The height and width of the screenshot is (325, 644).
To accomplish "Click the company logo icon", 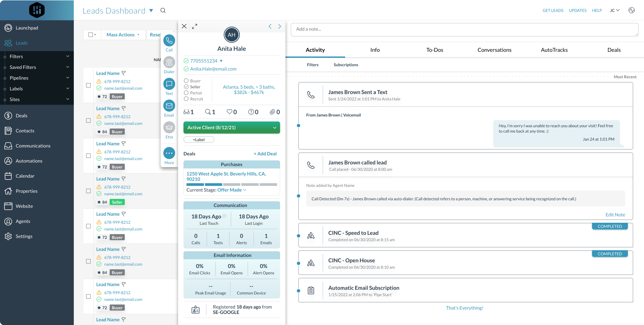I will (37, 10).
